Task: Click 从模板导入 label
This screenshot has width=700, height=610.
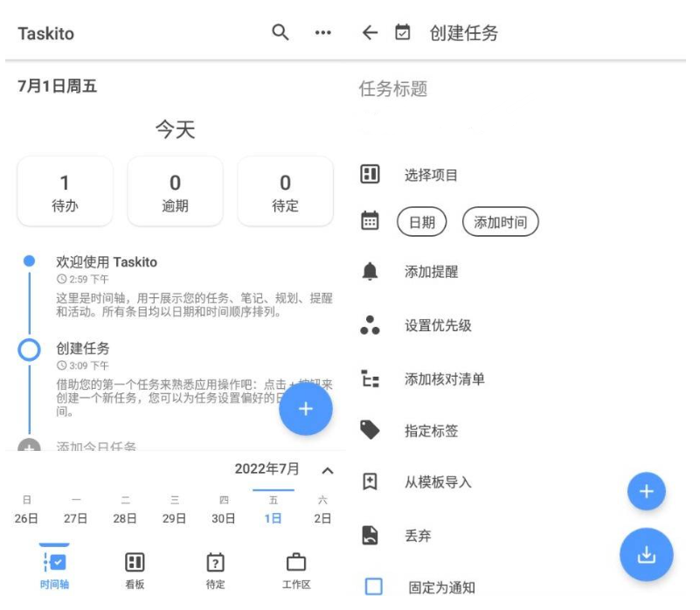Action: (438, 482)
